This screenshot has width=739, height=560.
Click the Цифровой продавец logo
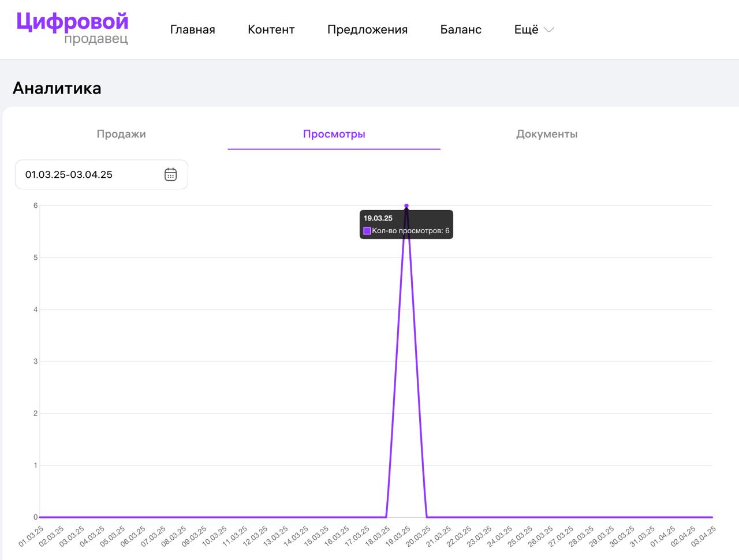pos(72,28)
